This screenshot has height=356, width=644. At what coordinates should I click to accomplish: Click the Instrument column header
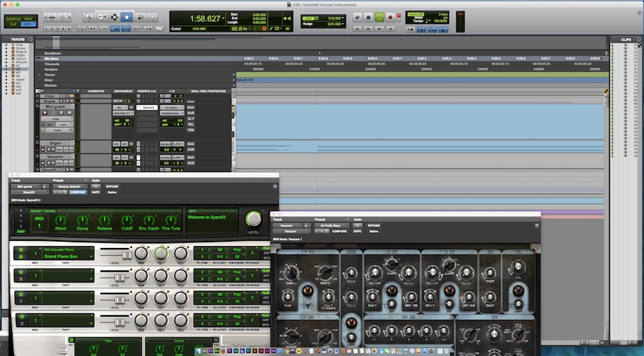(124, 91)
